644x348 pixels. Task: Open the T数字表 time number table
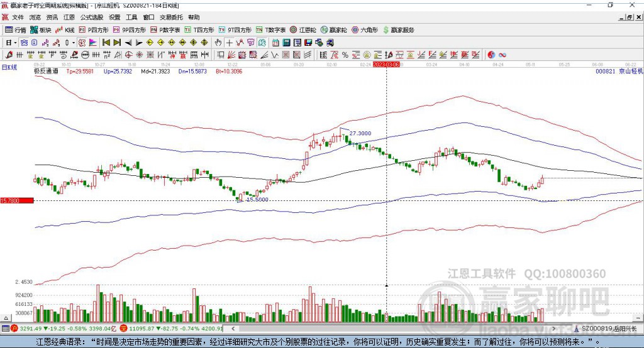pos(270,30)
